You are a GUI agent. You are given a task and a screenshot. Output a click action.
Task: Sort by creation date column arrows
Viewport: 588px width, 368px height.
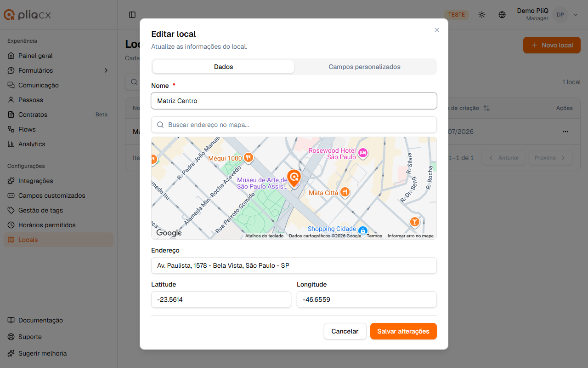point(486,108)
